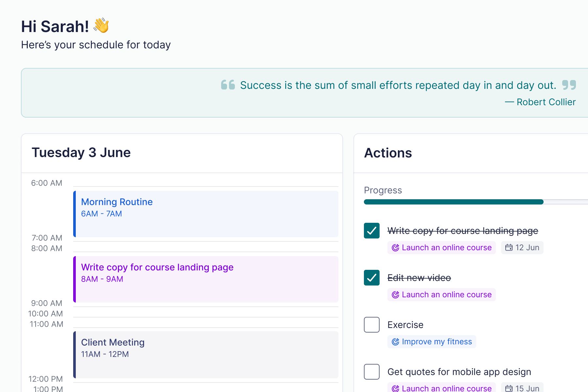The height and width of the screenshot is (392, 588).
Task: Click the 'Edit new video' action title
Action: click(419, 278)
